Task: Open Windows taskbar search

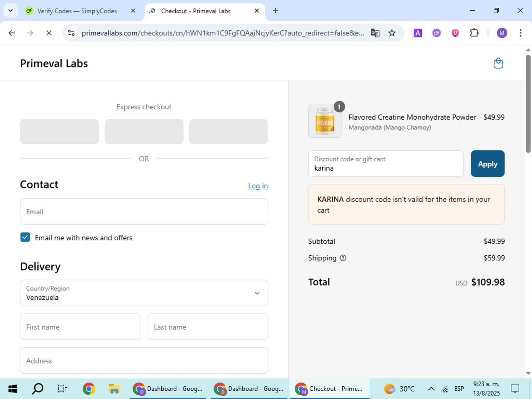Action: [x=38, y=389]
